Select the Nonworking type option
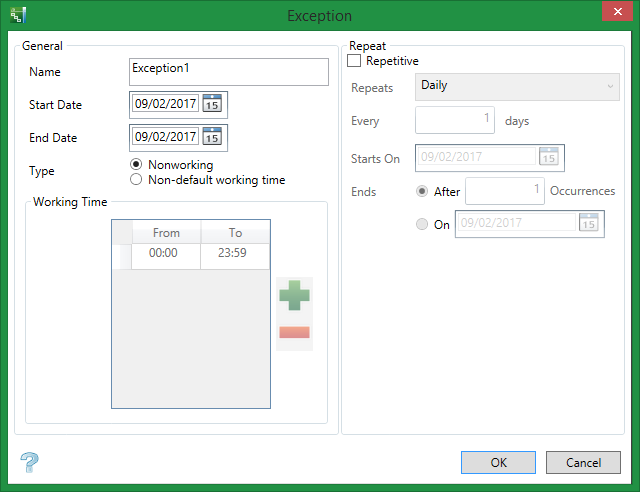Screen dimensions: 640x492 click(136, 164)
